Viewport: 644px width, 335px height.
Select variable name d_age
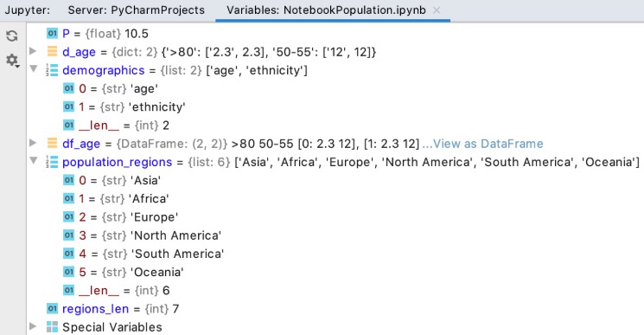click(x=79, y=52)
